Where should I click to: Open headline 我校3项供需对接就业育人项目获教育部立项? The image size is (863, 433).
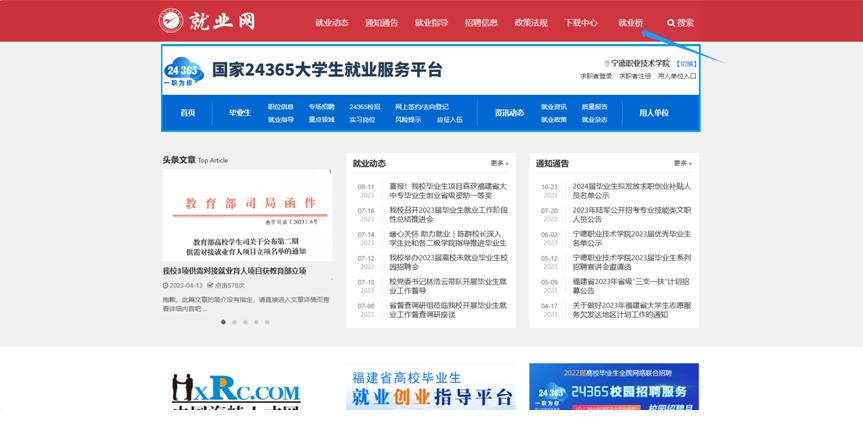tap(234, 271)
